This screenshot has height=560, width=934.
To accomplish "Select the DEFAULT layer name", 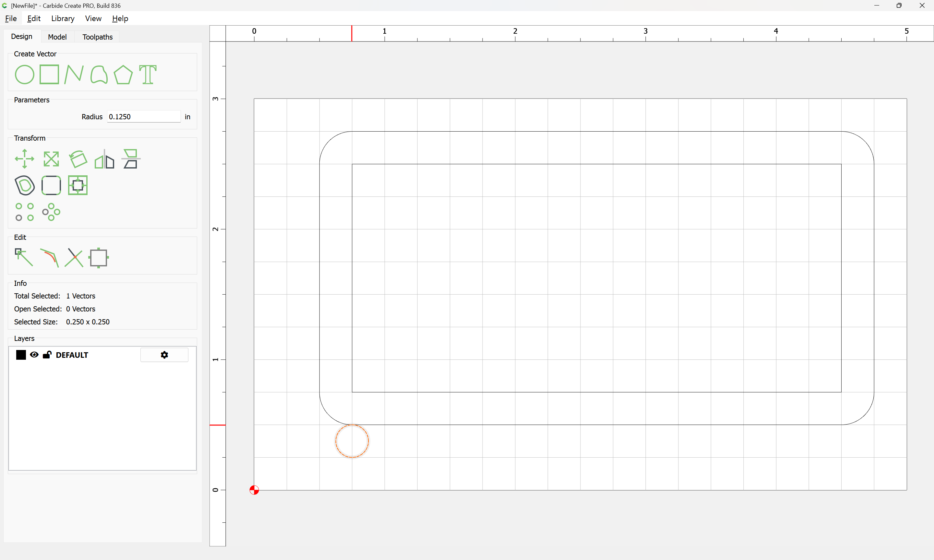I will click(x=72, y=355).
